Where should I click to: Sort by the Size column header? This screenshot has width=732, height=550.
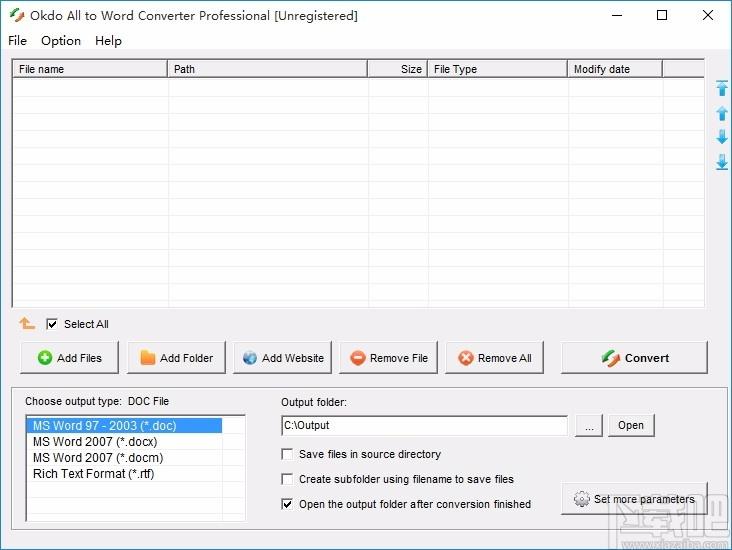(x=398, y=69)
